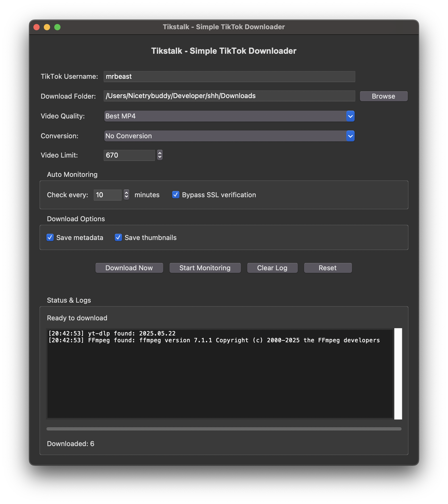
Task: Click the Reset button
Action: tap(328, 268)
